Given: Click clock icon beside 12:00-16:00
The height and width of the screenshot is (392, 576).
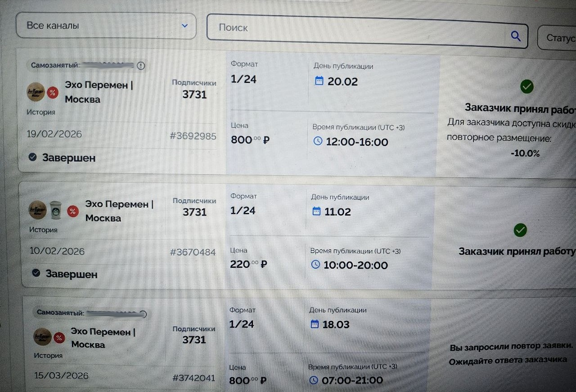Looking at the screenshot, I should pos(318,141).
